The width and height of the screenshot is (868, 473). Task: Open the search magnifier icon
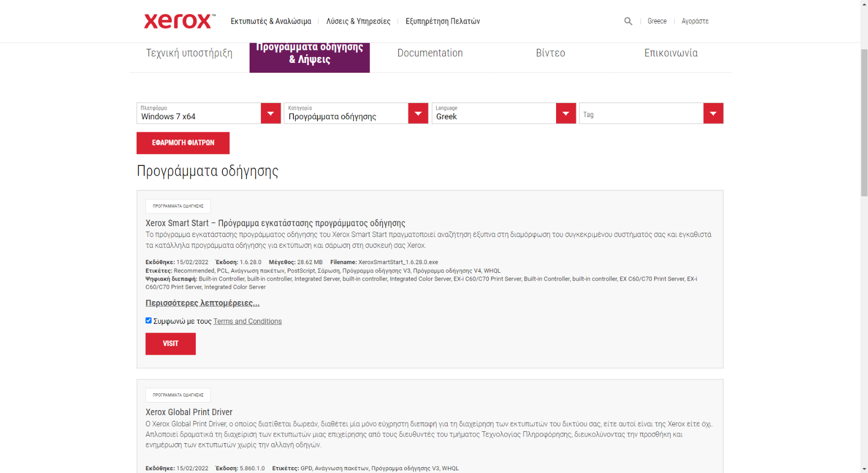628,21
